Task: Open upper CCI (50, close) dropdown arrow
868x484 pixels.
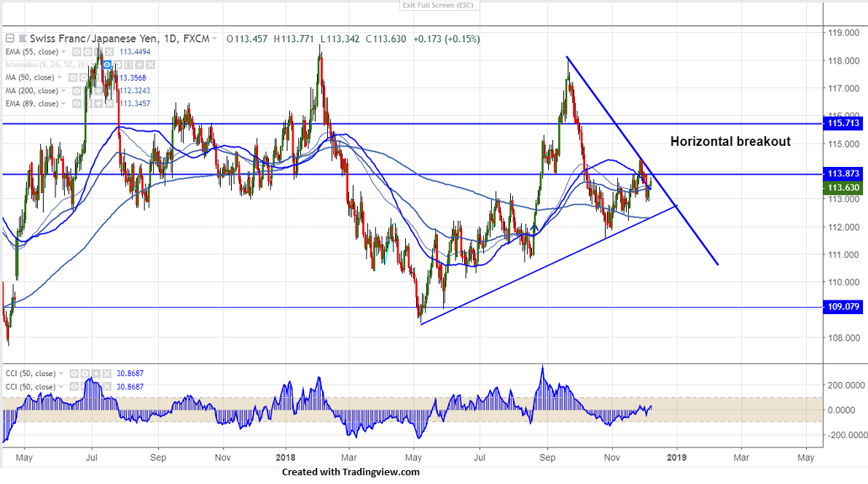Action: [x=61, y=374]
